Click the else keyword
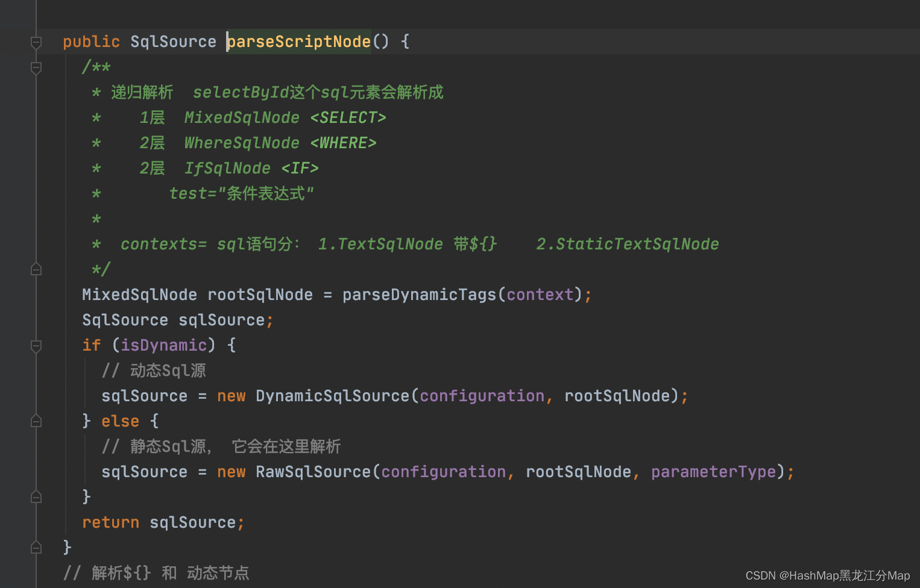 point(120,421)
